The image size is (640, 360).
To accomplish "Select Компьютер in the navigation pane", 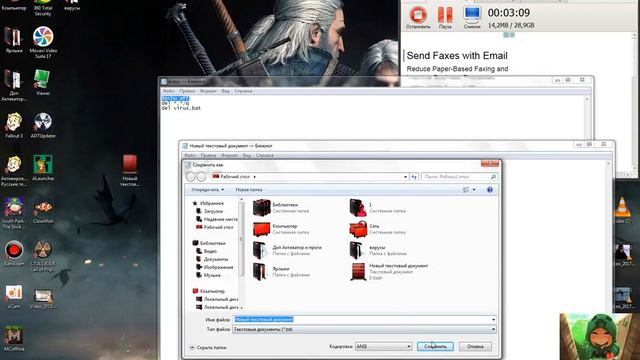I will point(209,291).
